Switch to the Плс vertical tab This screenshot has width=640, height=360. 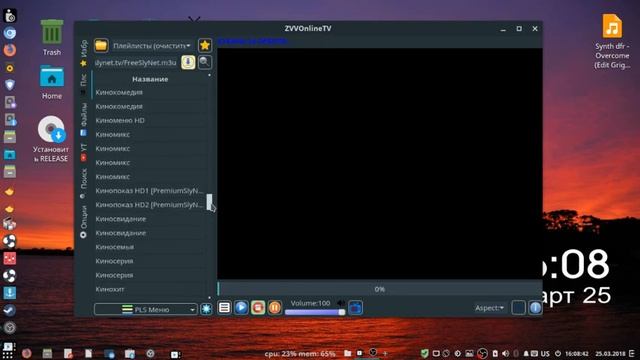pos(83,84)
